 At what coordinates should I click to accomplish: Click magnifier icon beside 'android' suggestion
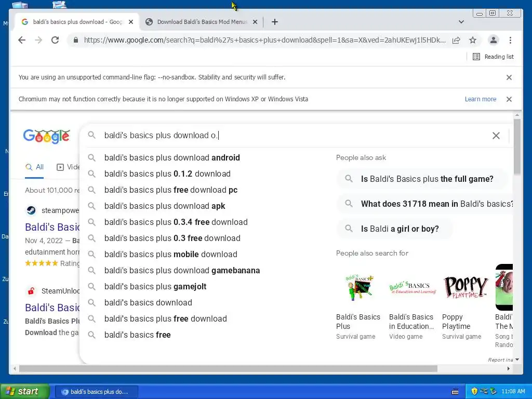point(91,157)
